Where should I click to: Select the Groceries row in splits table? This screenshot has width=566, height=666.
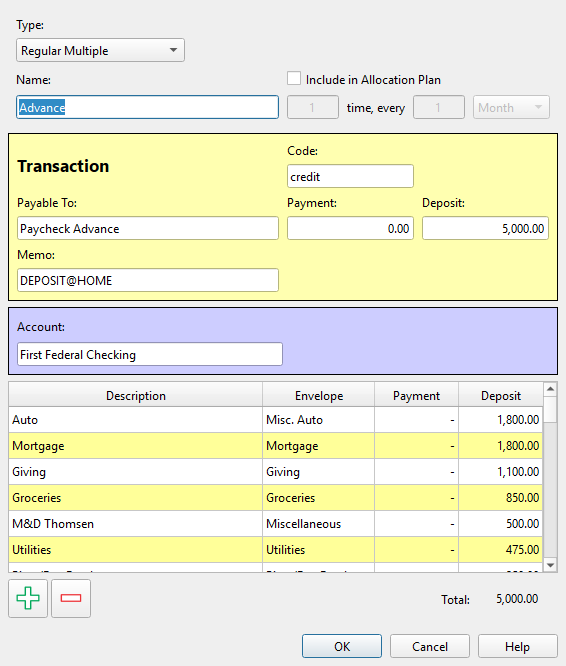click(x=276, y=497)
